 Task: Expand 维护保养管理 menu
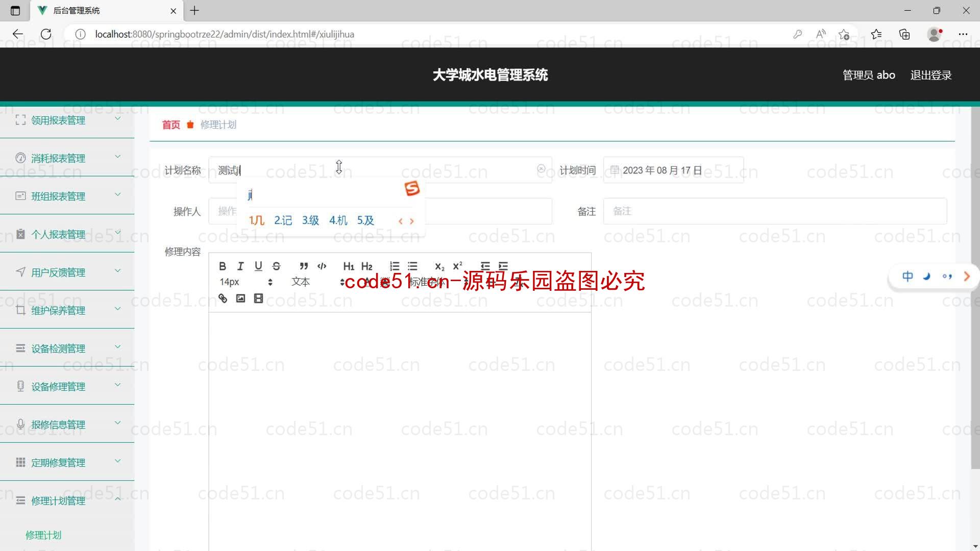(x=67, y=310)
